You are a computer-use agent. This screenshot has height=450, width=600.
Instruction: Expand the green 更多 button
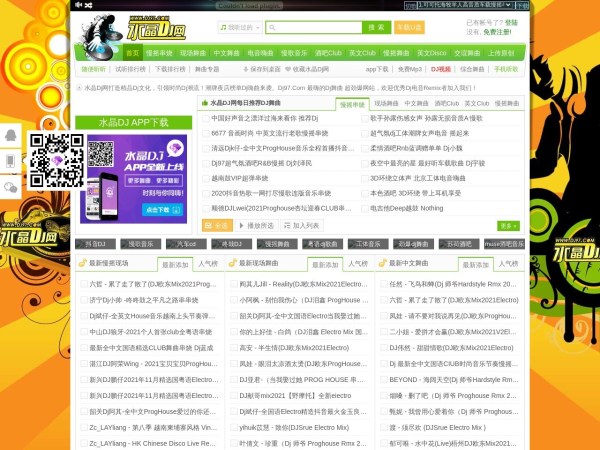pos(510,226)
